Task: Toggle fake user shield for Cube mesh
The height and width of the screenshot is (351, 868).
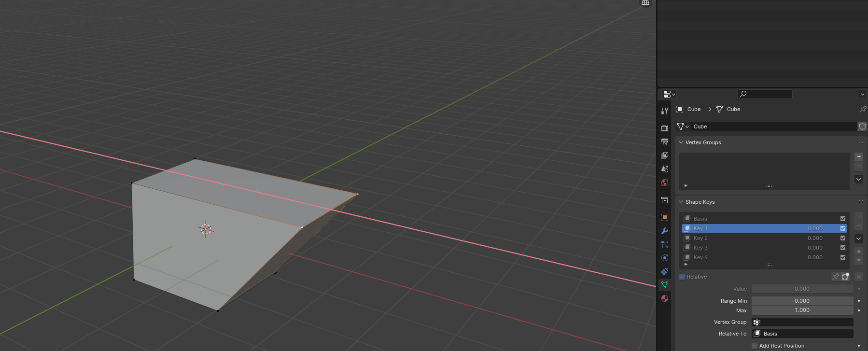Action: [862, 126]
